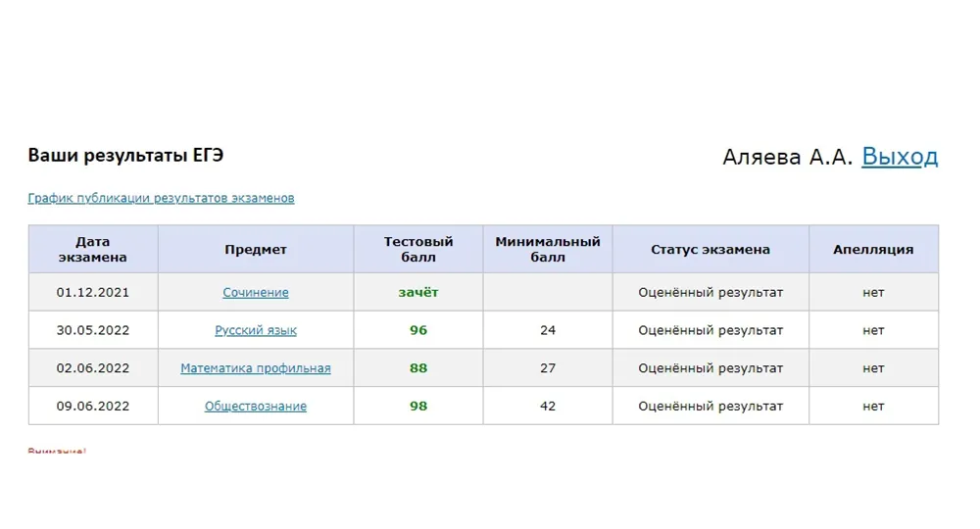The image size is (980, 529).
Task: Click the Минимальный балл column header
Action: (x=547, y=250)
